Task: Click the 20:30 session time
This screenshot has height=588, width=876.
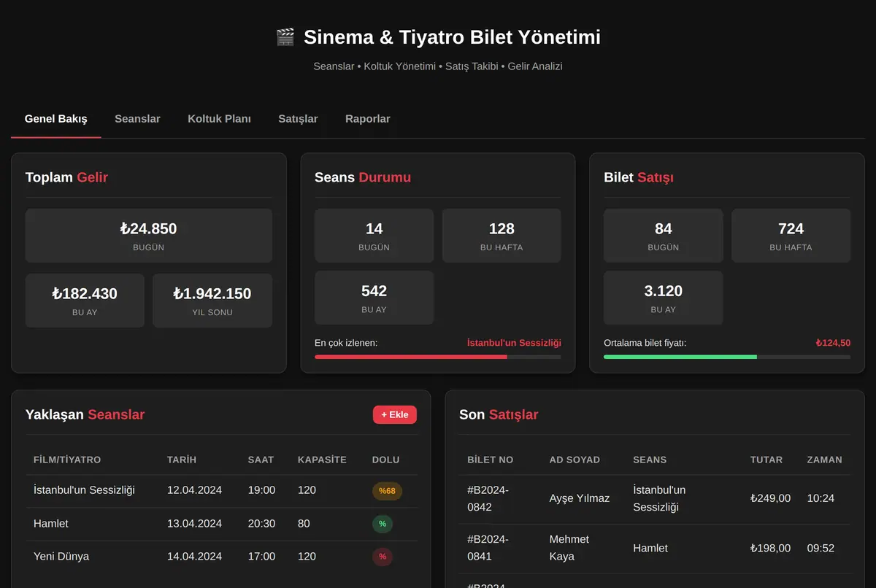Action: pyautogui.click(x=261, y=524)
